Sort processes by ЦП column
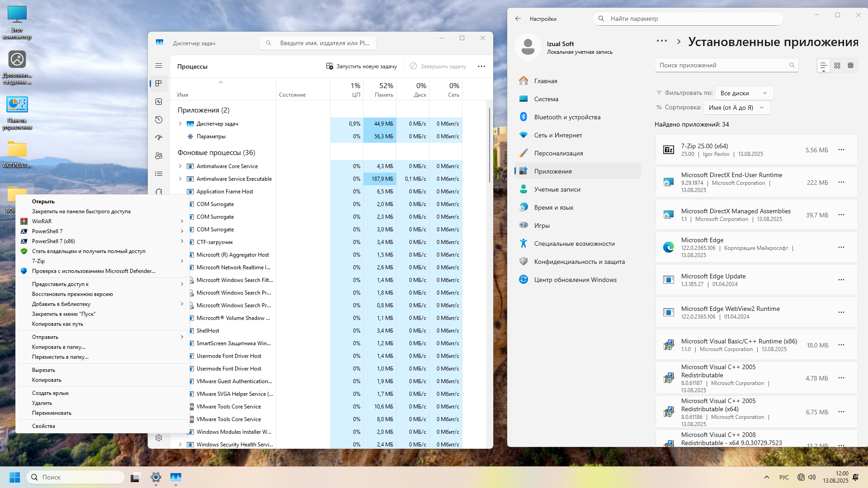This screenshot has height=488, width=868. click(347, 89)
